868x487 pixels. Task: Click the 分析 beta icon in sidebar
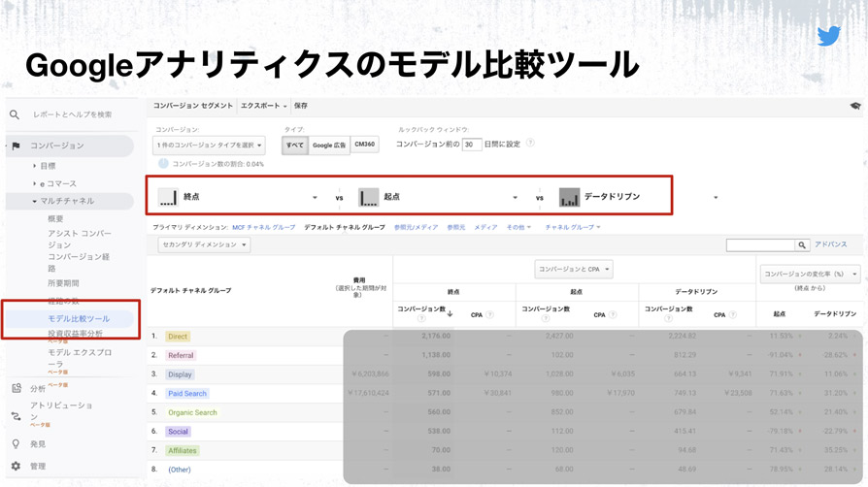coord(17,388)
